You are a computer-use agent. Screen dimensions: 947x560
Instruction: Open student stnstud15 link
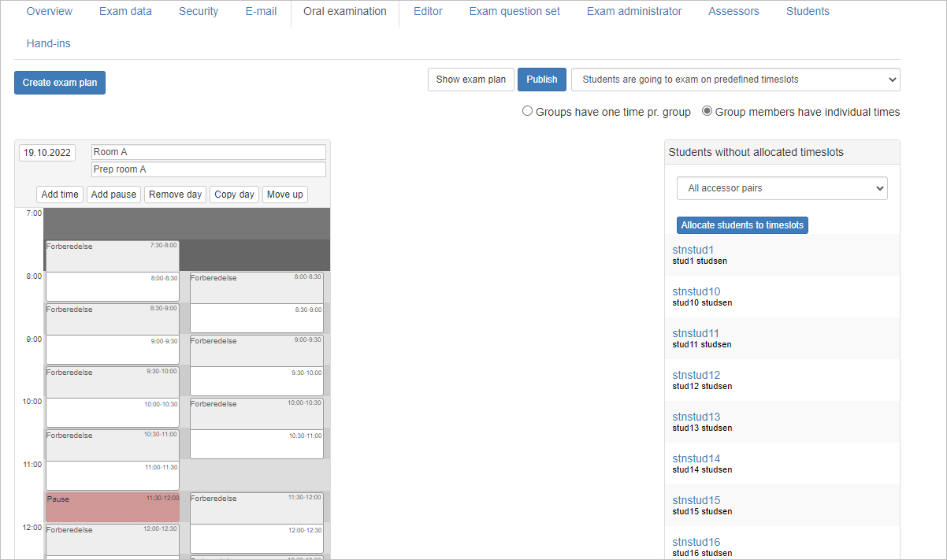click(696, 500)
